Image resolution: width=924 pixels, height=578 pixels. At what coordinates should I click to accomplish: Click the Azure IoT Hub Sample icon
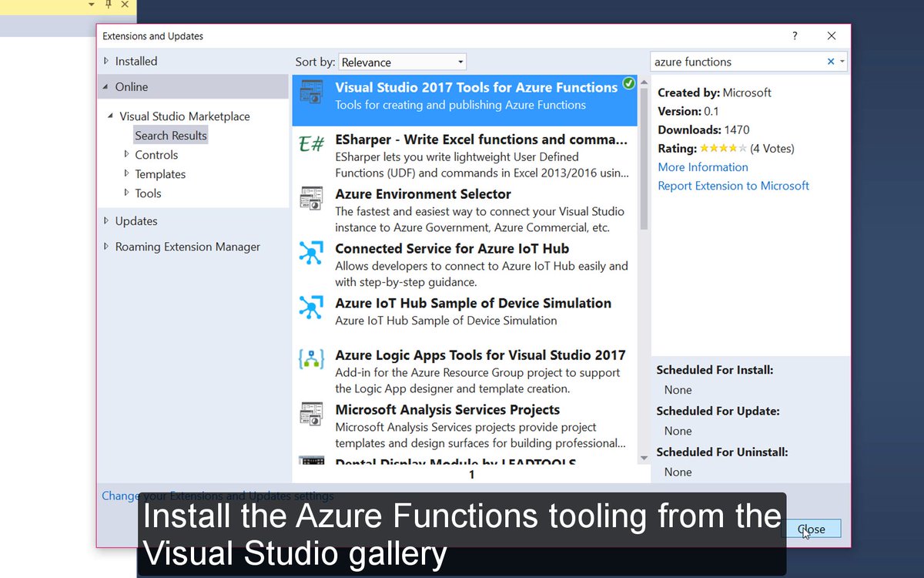[311, 307]
